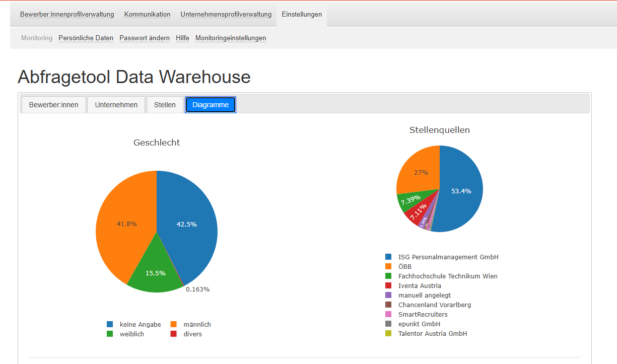Screen dimensions: 617x364
Task: Open the Monitoringeinstellungen link
Action: click(231, 38)
